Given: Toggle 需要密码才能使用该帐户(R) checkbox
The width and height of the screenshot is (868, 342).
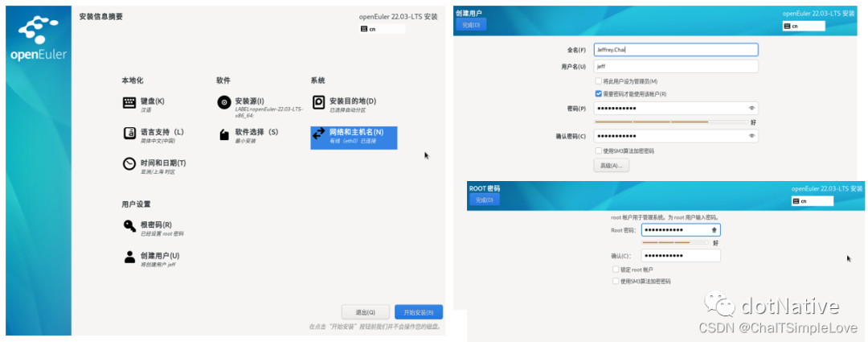Looking at the screenshot, I should [599, 94].
